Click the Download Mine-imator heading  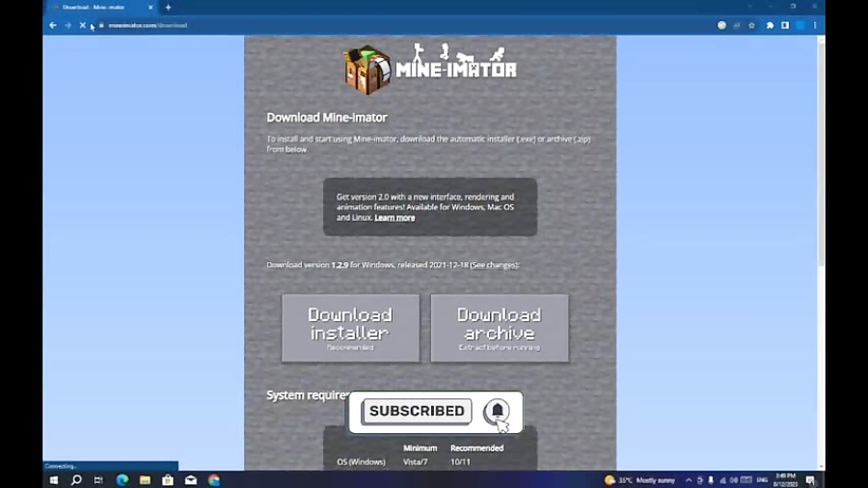click(x=327, y=118)
